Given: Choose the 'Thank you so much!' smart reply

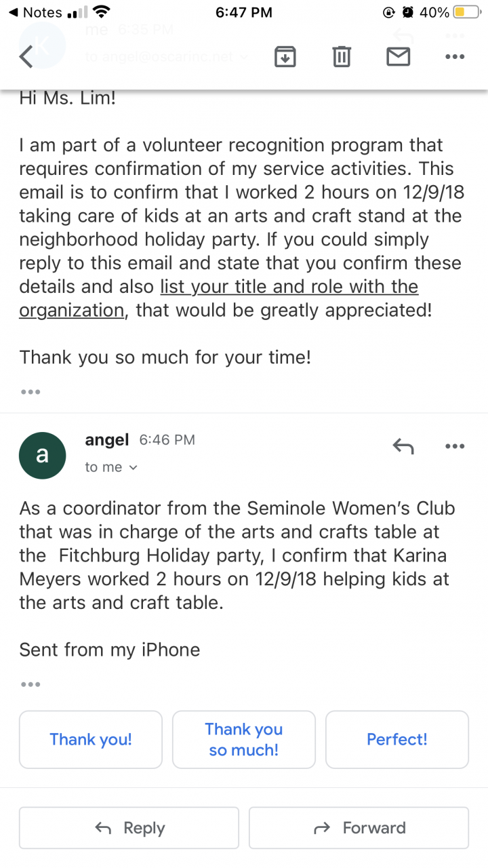Looking at the screenshot, I should [244, 739].
